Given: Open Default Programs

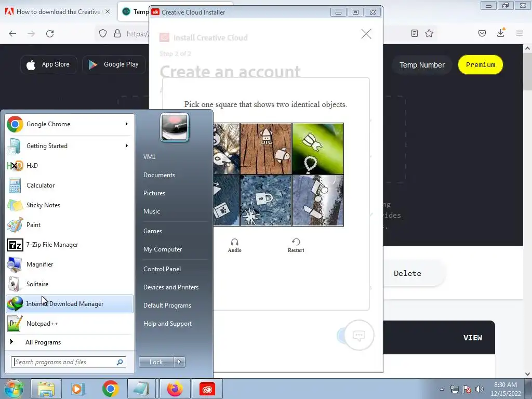Looking at the screenshot, I should pos(167,305).
